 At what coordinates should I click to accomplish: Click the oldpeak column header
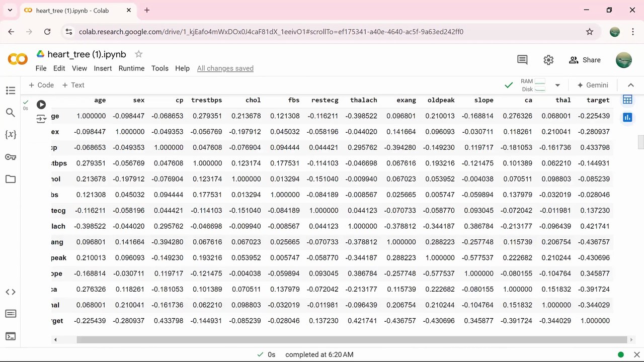[441, 100]
